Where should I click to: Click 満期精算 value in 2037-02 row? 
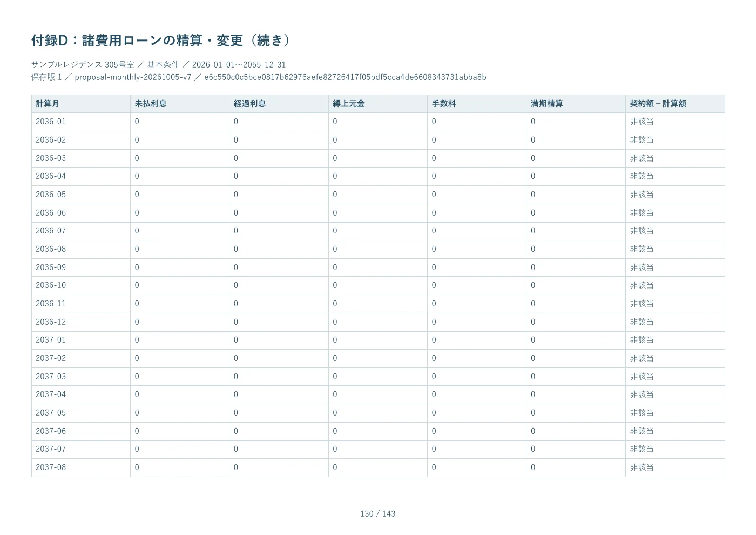pos(533,358)
